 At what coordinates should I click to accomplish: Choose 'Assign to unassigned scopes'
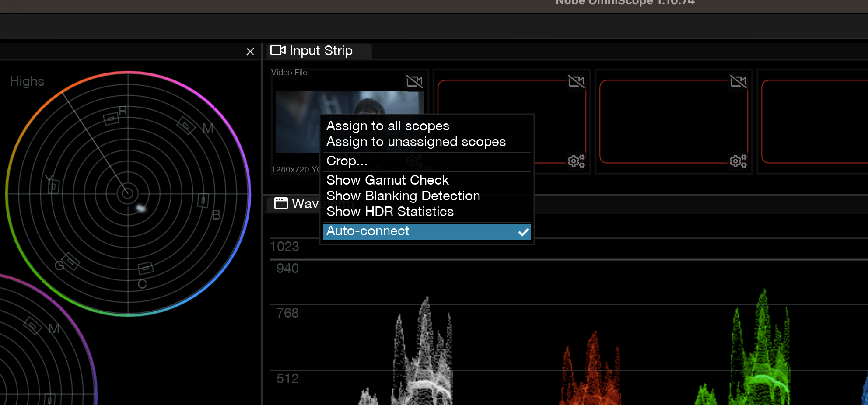427,142
